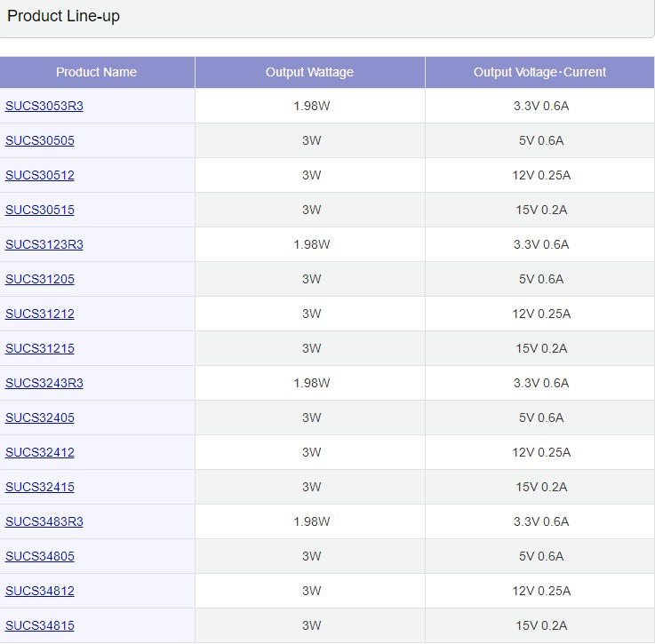Open the SUCS31205 product link
655x644 pixels.
click(x=40, y=279)
